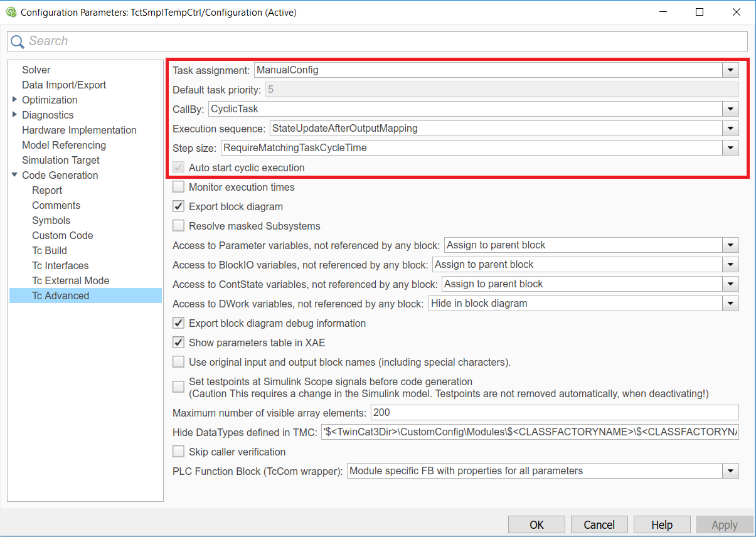The width and height of the screenshot is (756, 537).
Task: Open the Tc Build page
Action: [50, 250]
